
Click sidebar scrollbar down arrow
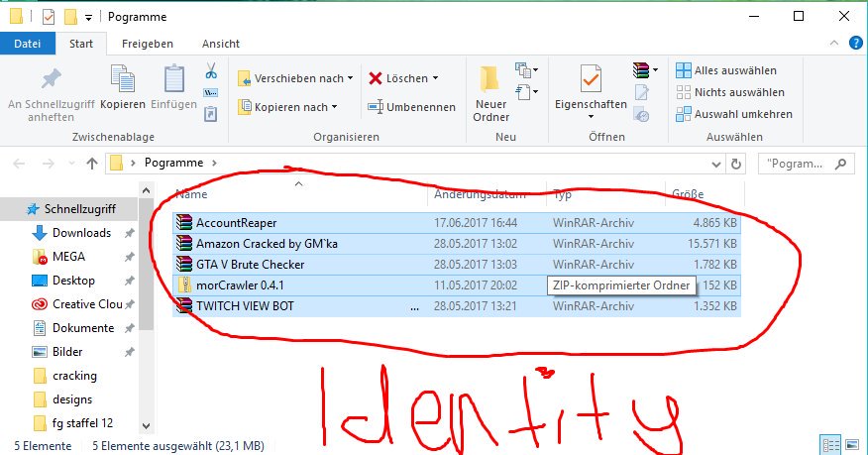pyautogui.click(x=146, y=426)
